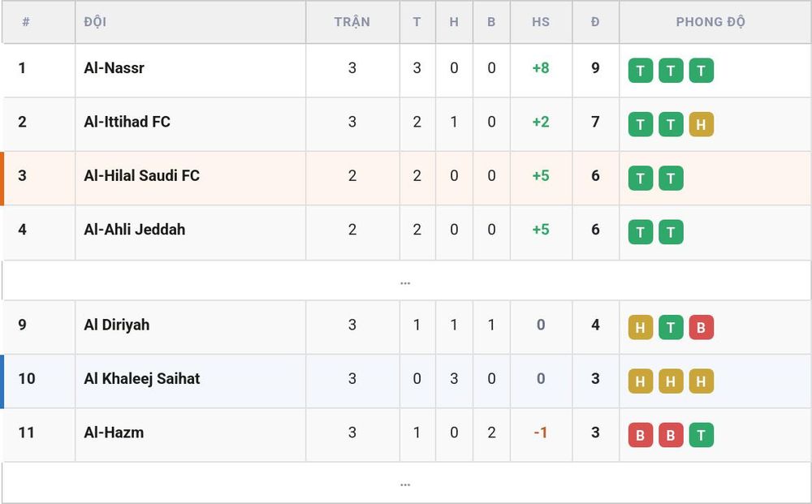Viewport: 812px width, 504px height.
Task: Click the ĐỘI column header
Action: coord(95,22)
